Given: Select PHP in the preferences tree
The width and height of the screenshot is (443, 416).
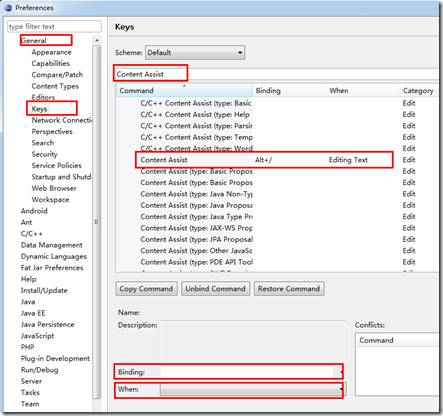Looking at the screenshot, I should tap(27, 347).
